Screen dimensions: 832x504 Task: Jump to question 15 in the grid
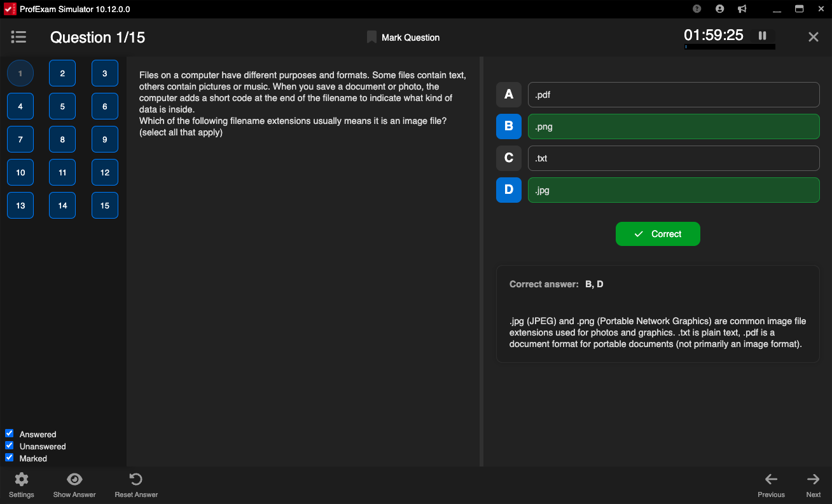click(105, 205)
